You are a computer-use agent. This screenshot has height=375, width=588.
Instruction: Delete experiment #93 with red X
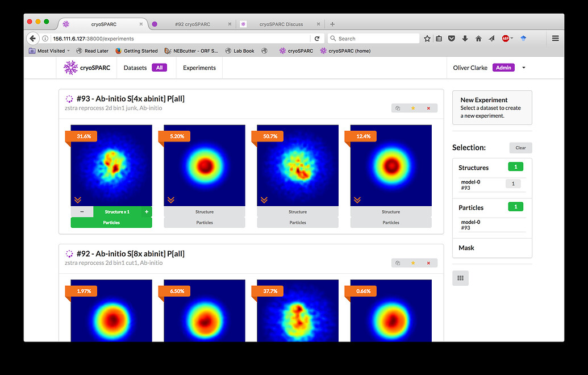pos(428,108)
